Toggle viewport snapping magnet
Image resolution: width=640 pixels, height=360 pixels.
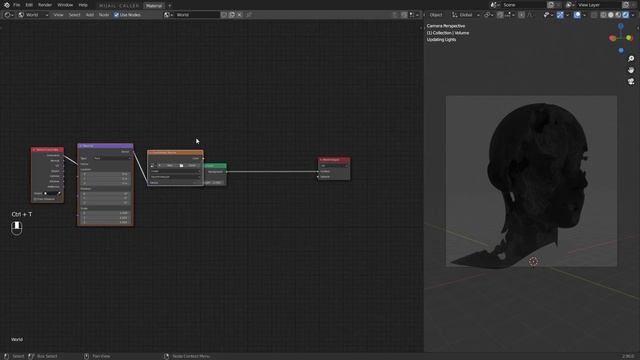[x=500, y=15]
